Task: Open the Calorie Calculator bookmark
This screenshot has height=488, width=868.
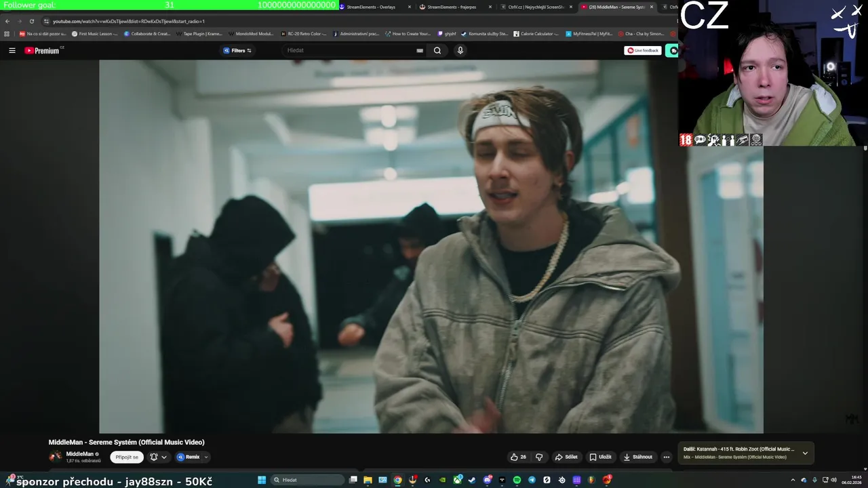Action: point(536,33)
